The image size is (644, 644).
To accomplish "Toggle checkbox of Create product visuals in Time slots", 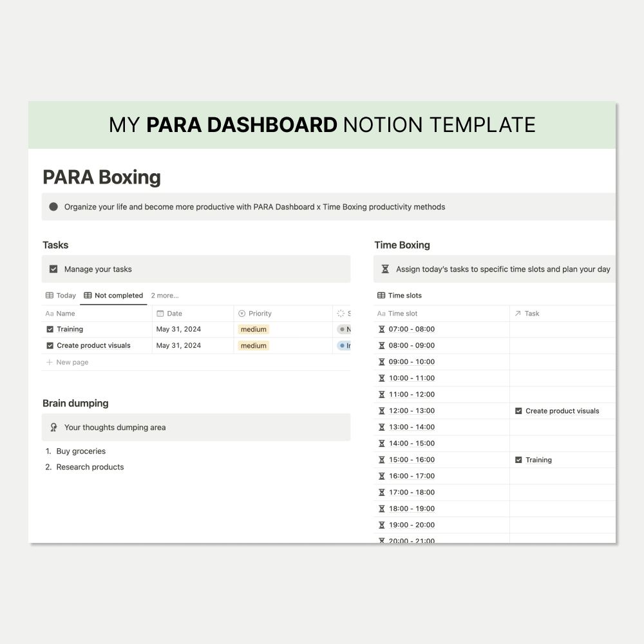I will 518,411.
